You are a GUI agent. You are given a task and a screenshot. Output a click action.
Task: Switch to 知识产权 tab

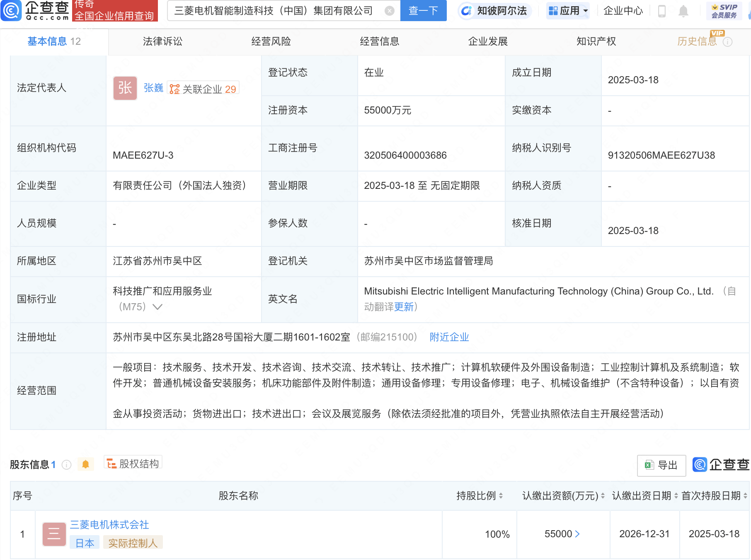(x=596, y=41)
